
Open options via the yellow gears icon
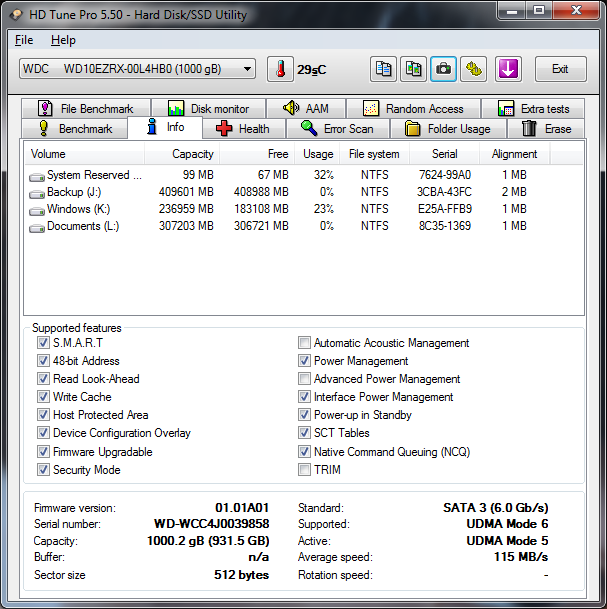(x=473, y=69)
